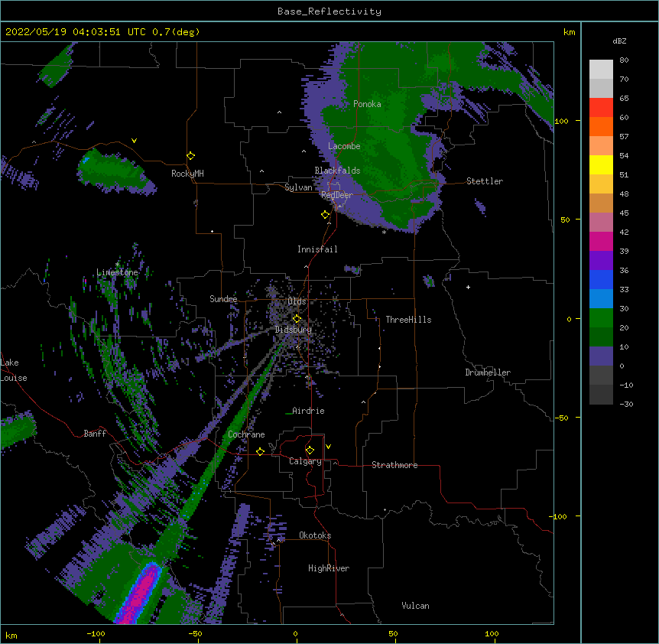Screen dimensions: 659x644
Task: Pick the white 70-80 dBZ legend swatch
Action: tap(601, 70)
